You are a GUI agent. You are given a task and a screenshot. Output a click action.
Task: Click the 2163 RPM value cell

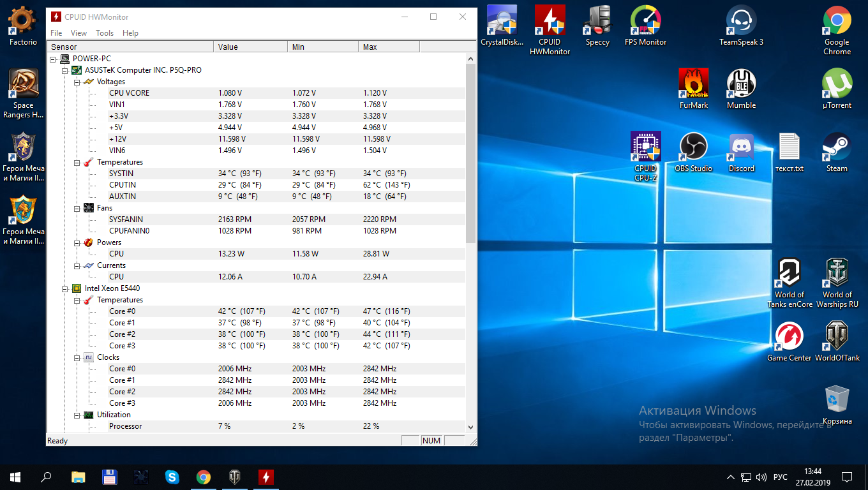pyautogui.click(x=235, y=219)
